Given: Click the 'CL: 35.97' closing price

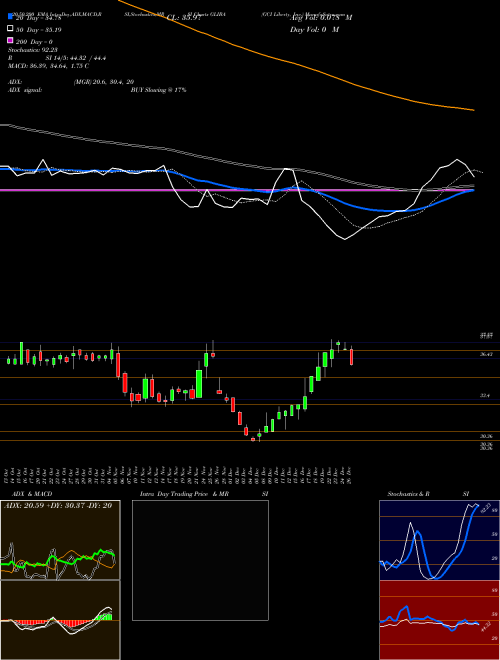Looking at the screenshot, I should 182,18.
